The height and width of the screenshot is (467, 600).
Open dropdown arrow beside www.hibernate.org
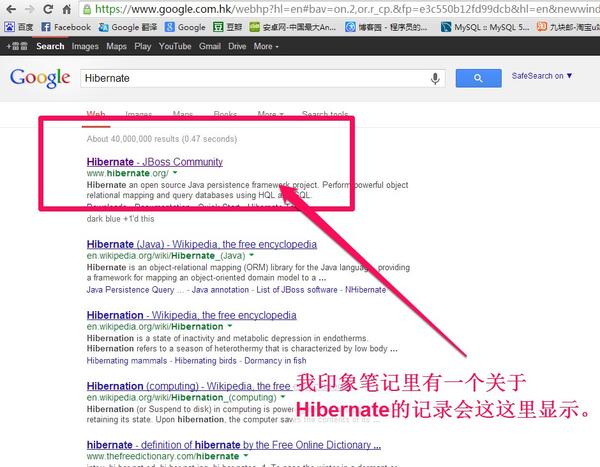(x=175, y=173)
